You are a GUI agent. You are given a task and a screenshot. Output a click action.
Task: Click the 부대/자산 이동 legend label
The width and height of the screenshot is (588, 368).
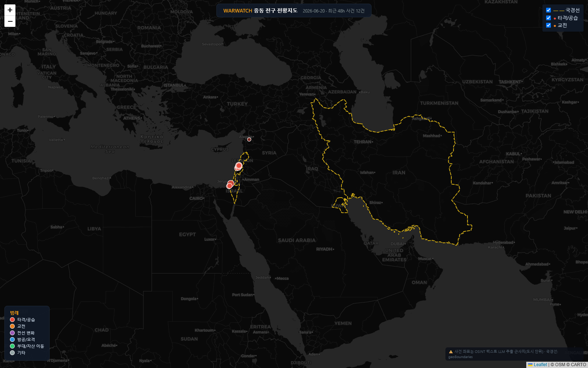click(31, 346)
